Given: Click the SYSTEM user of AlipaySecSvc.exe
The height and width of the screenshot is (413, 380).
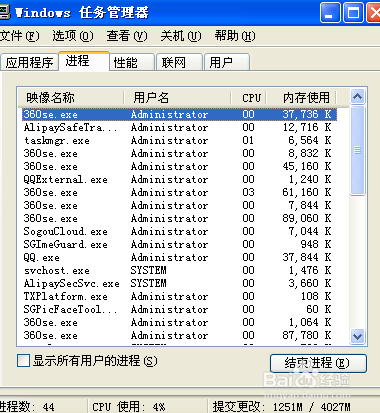Looking at the screenshot, I should [x=148, y=283].
